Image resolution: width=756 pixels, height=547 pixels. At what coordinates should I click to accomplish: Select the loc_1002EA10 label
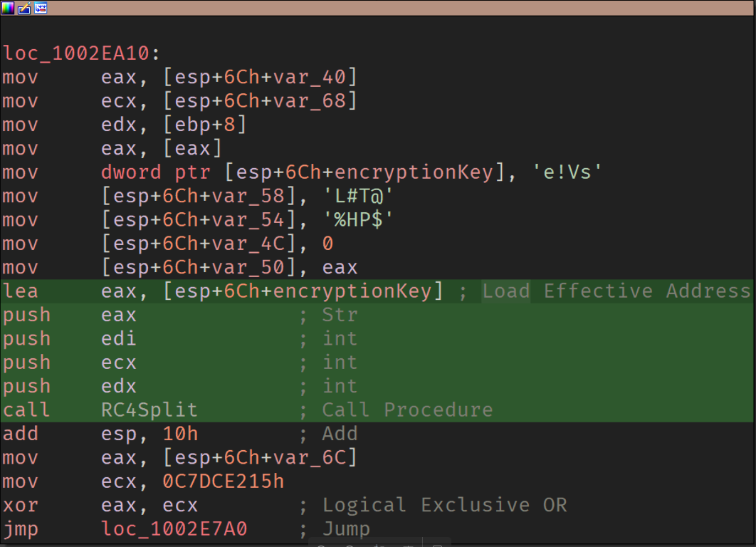point(75,53)
